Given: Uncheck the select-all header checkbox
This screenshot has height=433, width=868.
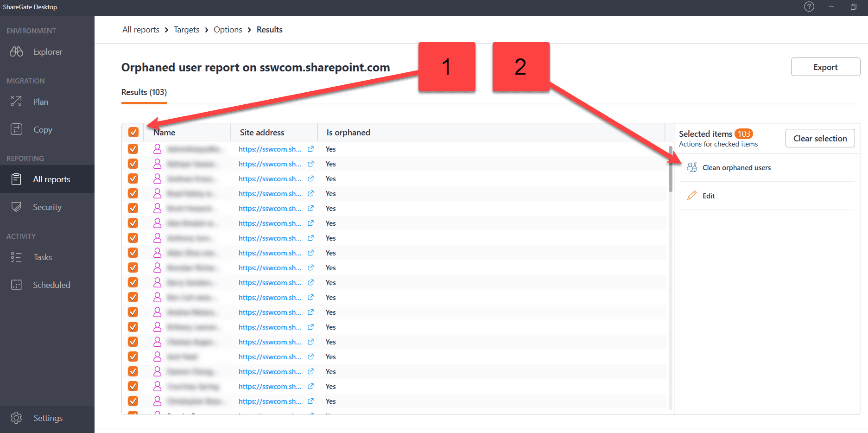Looking at the screenshot, I should point(133,132).
